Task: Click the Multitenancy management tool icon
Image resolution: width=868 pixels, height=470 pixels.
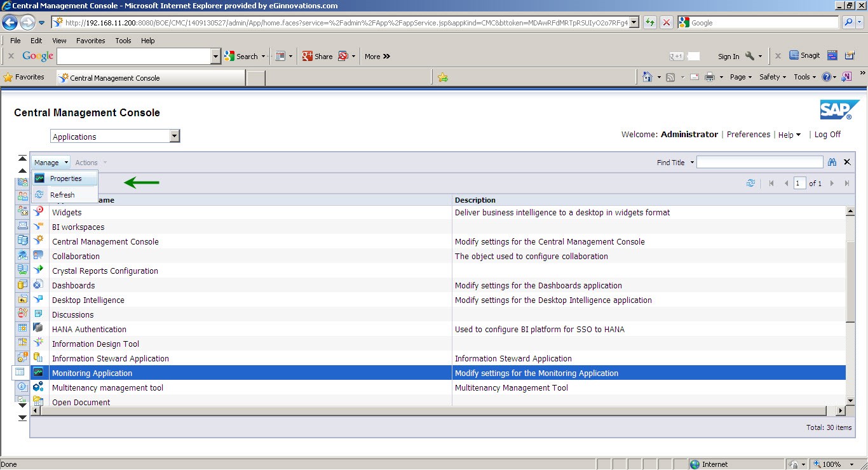Action: pos(39,387)
